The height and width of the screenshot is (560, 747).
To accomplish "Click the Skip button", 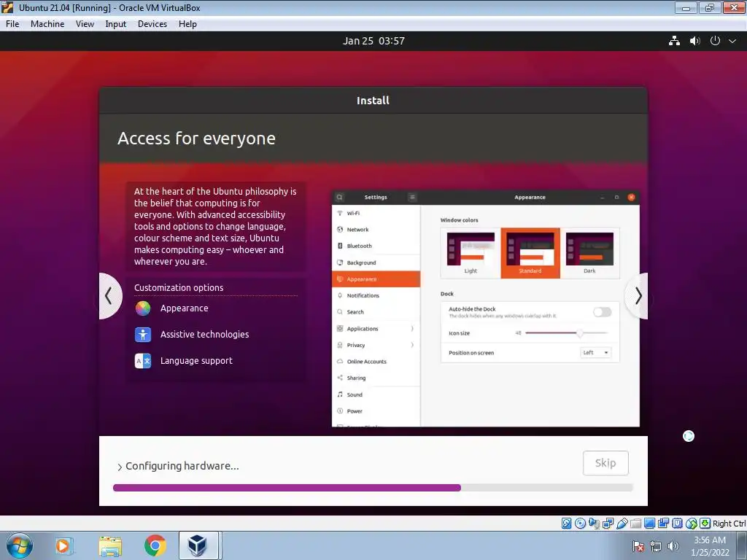I will point(605,463).
